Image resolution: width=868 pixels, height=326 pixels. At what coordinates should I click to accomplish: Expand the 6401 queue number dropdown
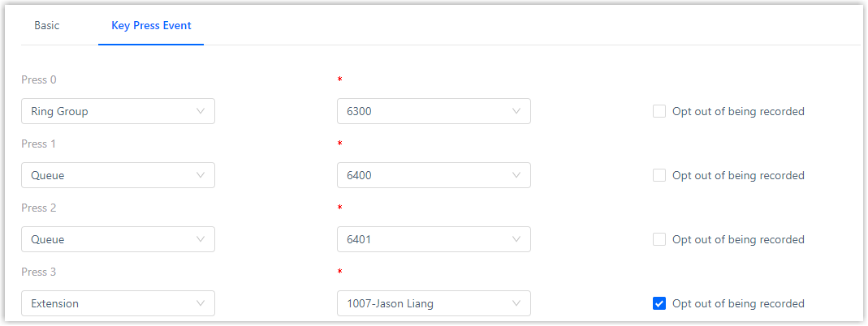433,239
